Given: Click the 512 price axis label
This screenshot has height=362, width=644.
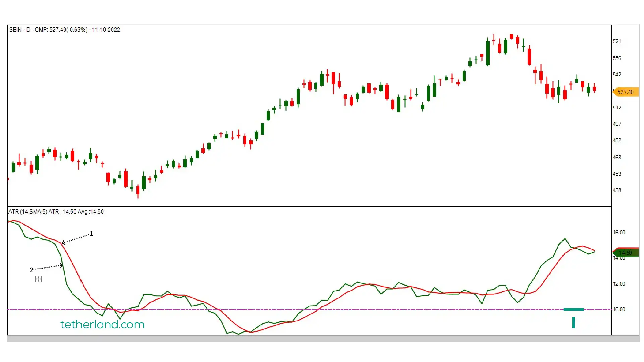Looking at the screenshot, I should [617, 108].
